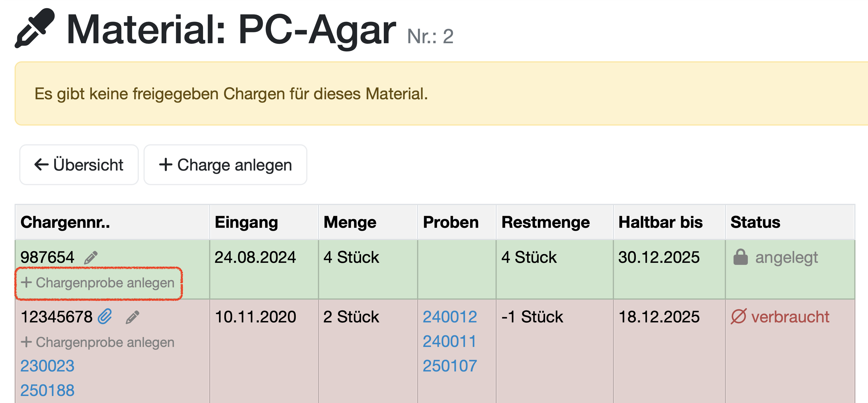This screenshot has width=868, height=403.
Task: Open sample link 250107
Action: coord(449,366)
